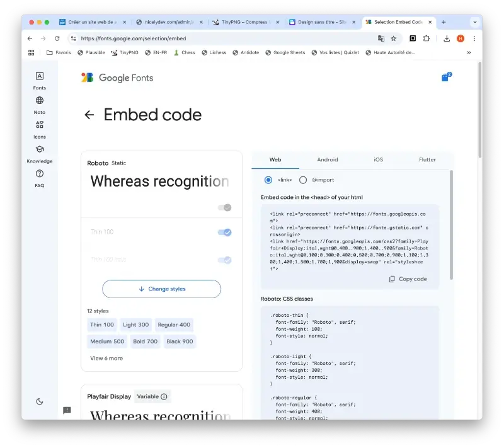This screenshot has height=448, width=504.
Task: Copy the embed code
Action: (x=408, y=279)
